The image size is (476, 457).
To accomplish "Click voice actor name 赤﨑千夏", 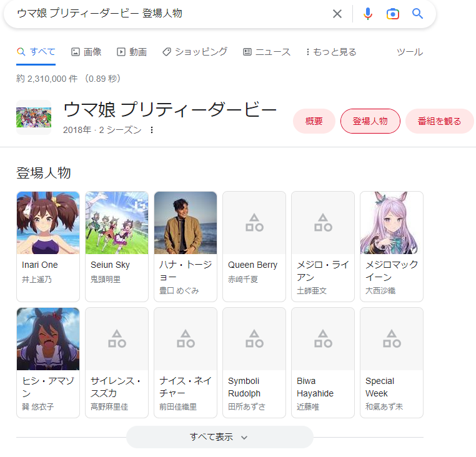I will point(243,280).
